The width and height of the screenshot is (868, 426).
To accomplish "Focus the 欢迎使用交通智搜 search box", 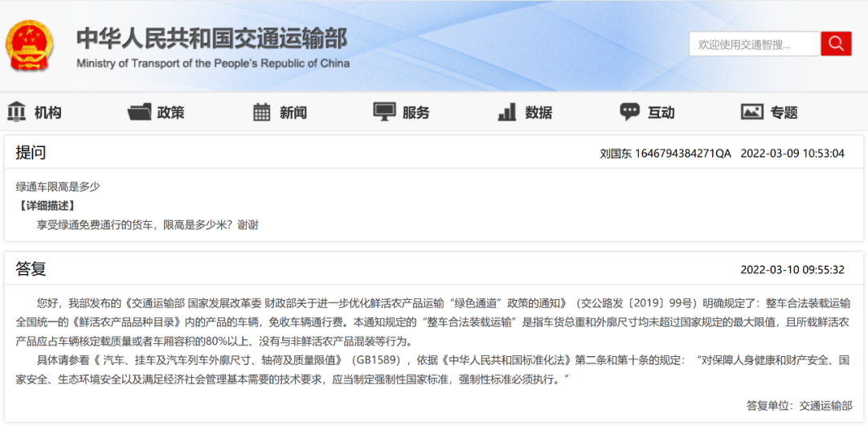I will pyautogui.click(x=753, y=44).
